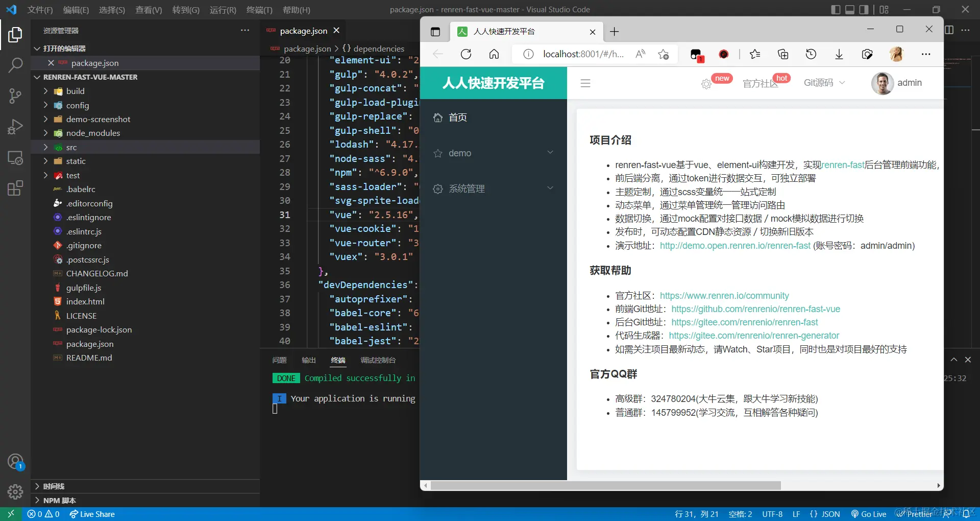This screenshot has width=980, height=521.
Task: Open the renren.io community link
Action: tap(724, 295)
